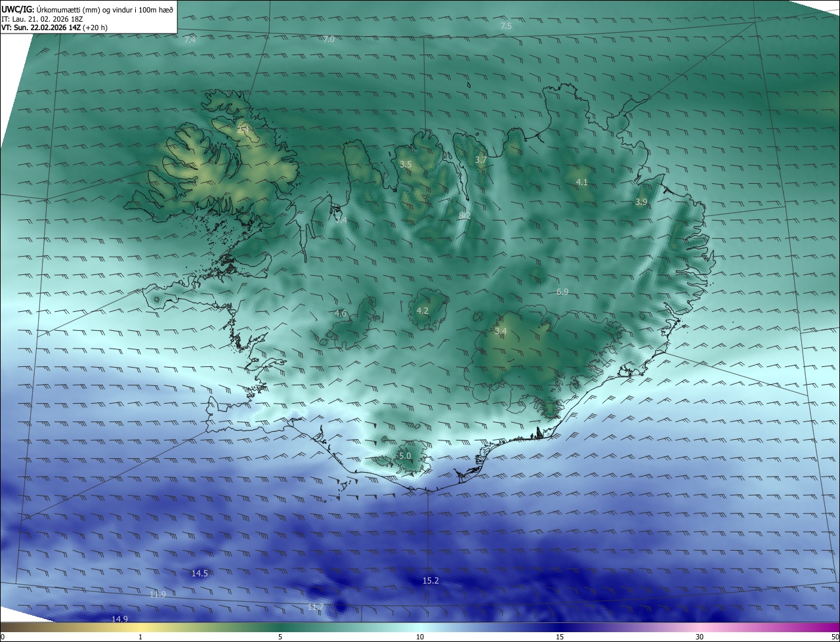Click the 4.1 value label

point(582,182)
